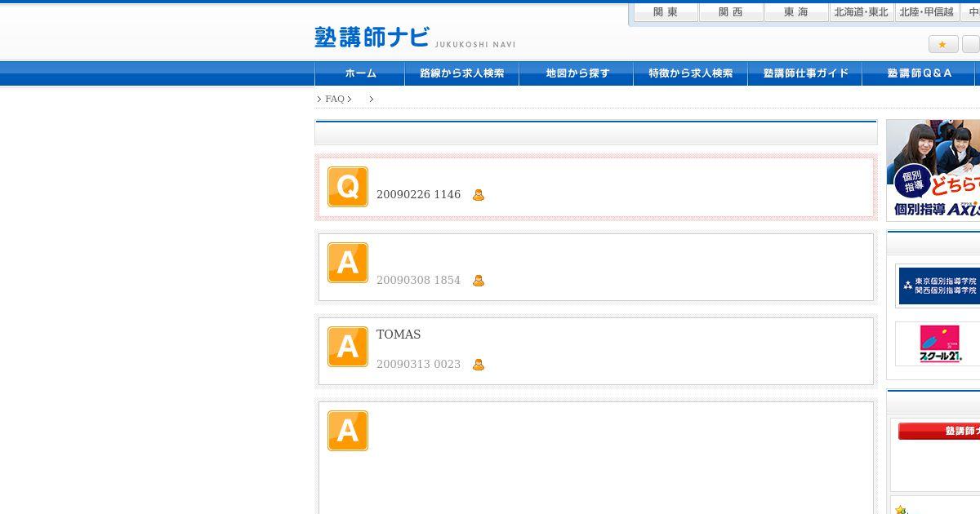Click user icon beside 20090308 1854
This screenshot has height=514, width=980.
[x=479, y=281]
